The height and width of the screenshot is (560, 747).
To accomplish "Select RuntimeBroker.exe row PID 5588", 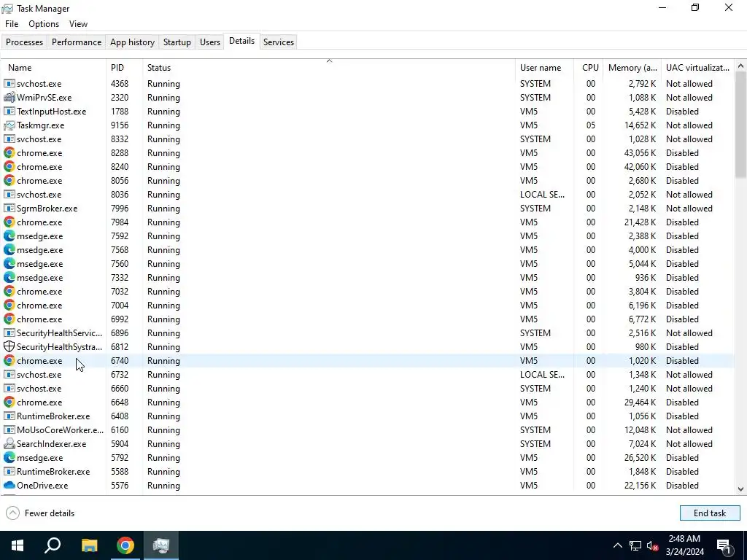I will click(368, 472).
